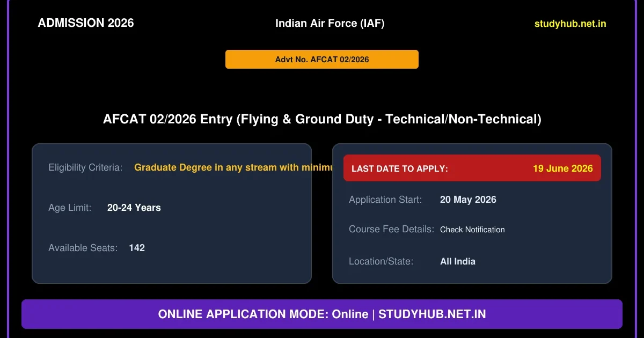644x338 pixels.
Task: Select the All India value
Action: [x=458, y=261]
